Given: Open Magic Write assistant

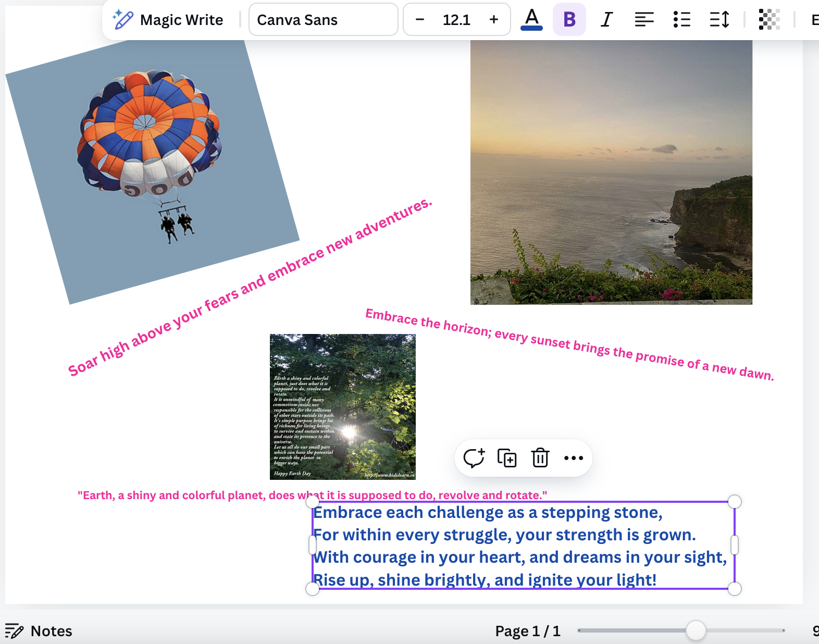Looking at the screenshot, I should 168,20.
